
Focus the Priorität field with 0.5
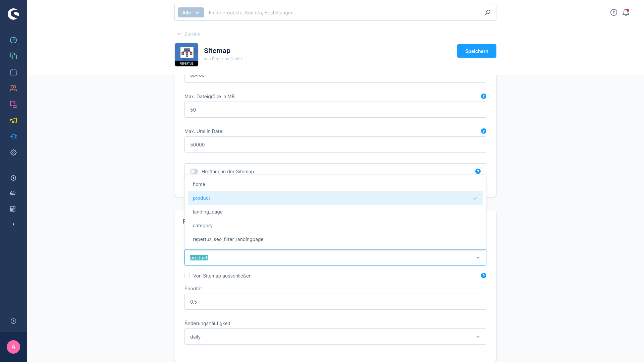(x=335, y=302)
